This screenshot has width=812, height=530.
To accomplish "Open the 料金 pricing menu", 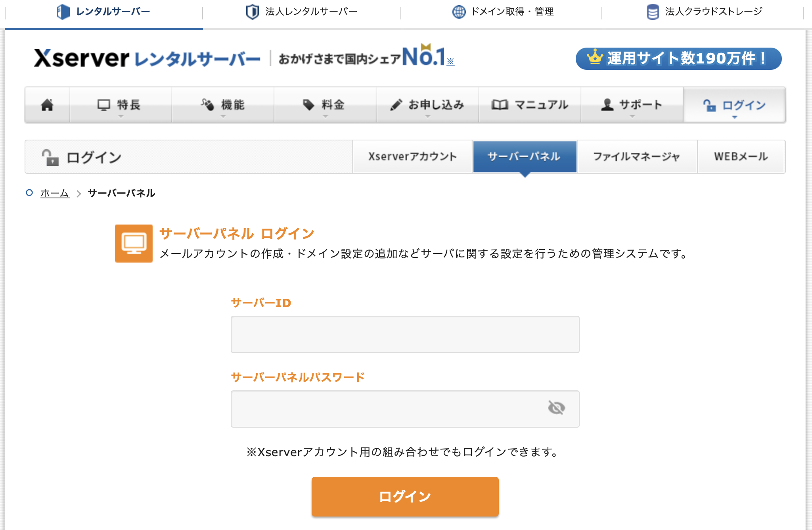I will pyautogui.click(x=325, y=105).
